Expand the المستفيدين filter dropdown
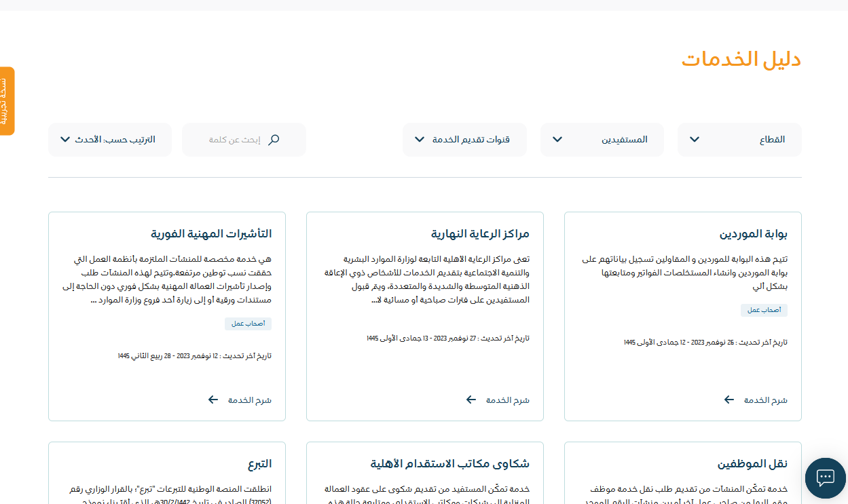848x504 pixels. (602, 140)
